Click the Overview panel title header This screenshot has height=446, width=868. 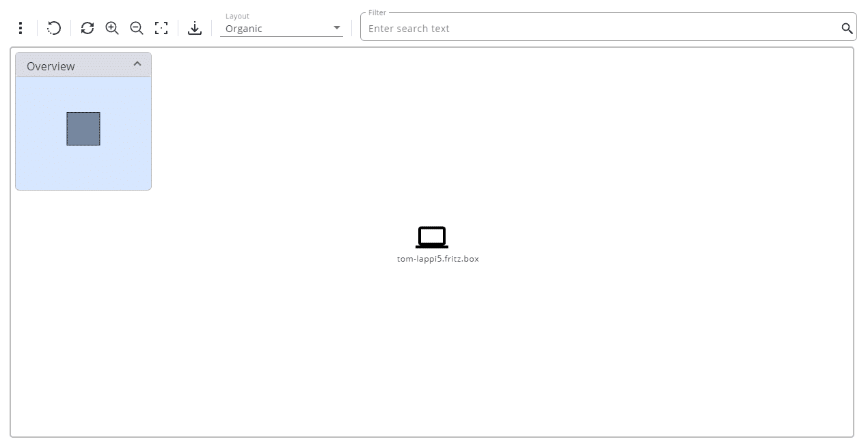coord(51,66)
